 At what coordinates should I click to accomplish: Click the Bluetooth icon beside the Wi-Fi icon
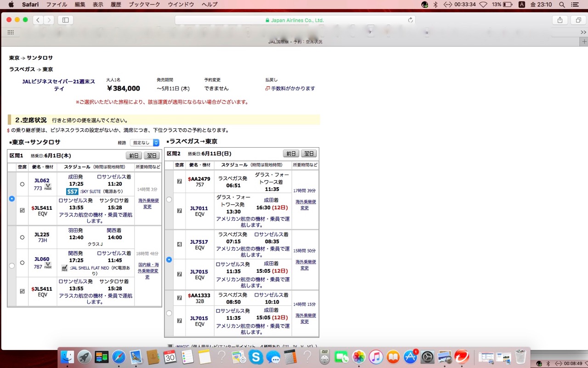436,5
